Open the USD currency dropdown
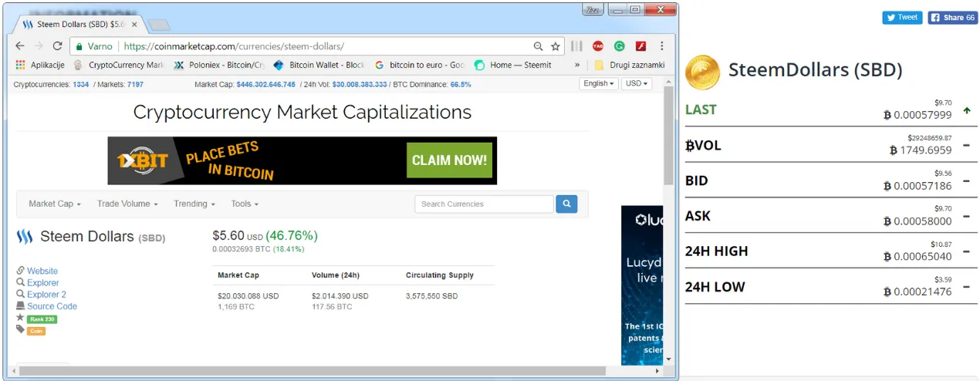Viewport: 980px width, 381px height. click(x=637, y=83)
